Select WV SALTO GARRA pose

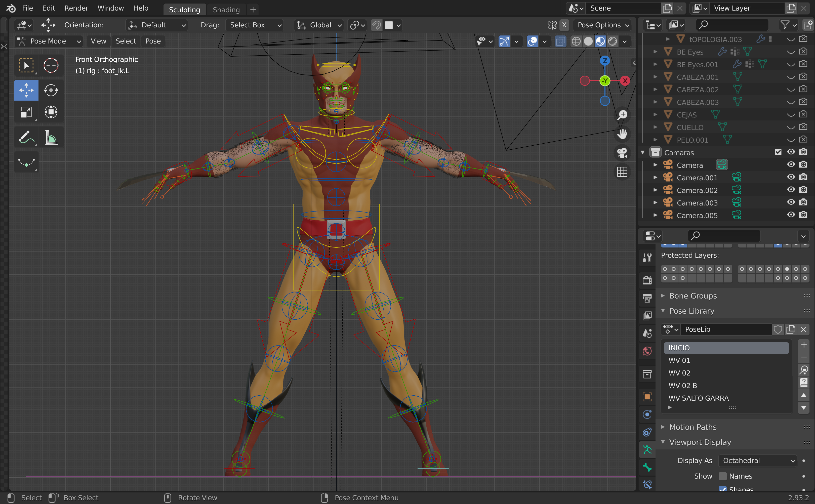(x=698, y=398)
